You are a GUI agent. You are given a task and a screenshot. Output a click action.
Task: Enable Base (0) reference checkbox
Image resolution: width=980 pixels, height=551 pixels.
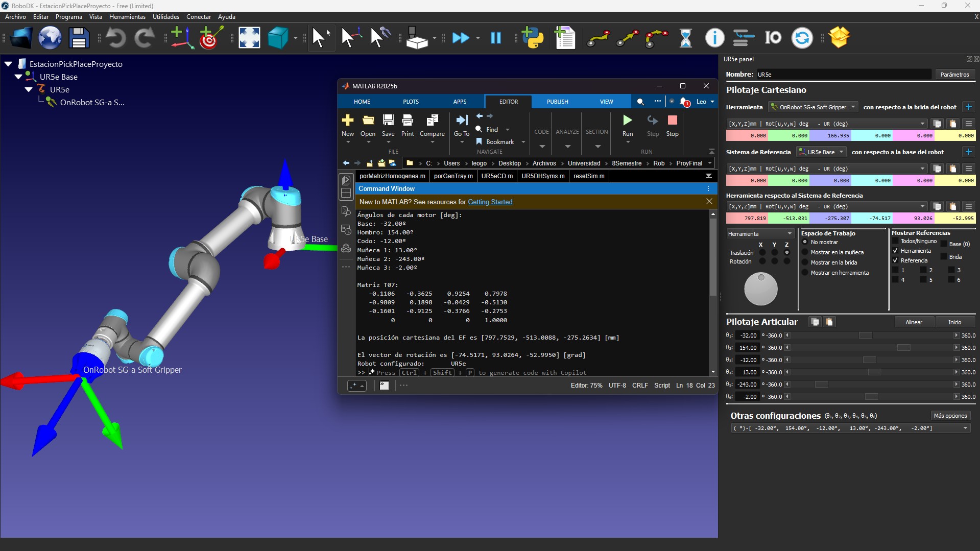click(943, 244)
